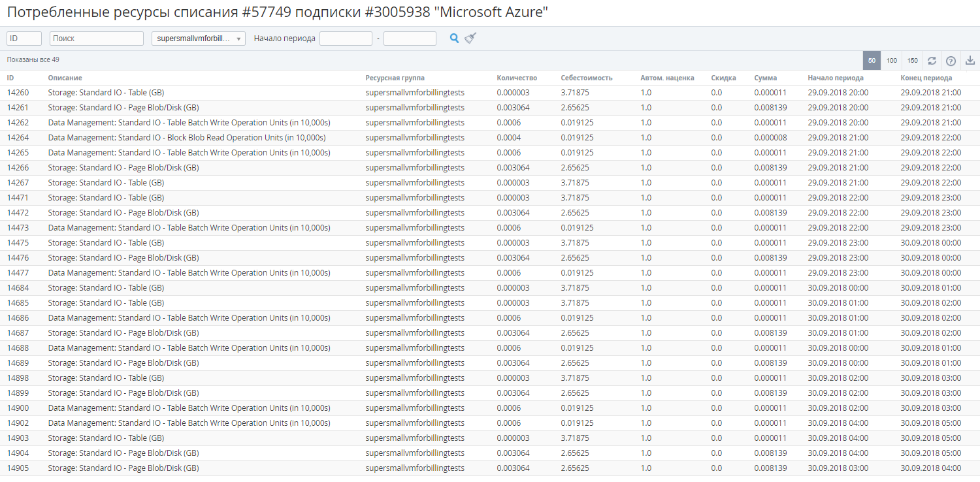The width and height of the screenshot is (980, 482).
Task: Open the supersmallvmforbill... resource group dropdown
Action: coord(199,39)
